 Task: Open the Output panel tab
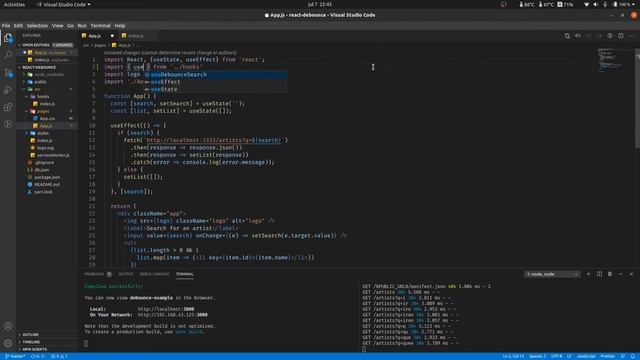(x=126, y=274)
